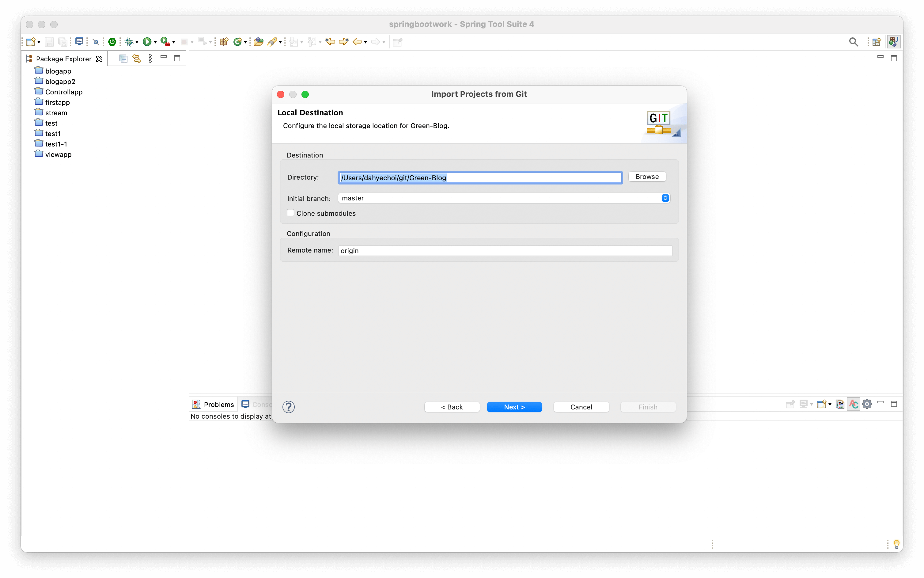Image resolution: width=924 pixels, height=578 pixels.
Task: Click the Open Type folder icon
Action: click(258, 42)
